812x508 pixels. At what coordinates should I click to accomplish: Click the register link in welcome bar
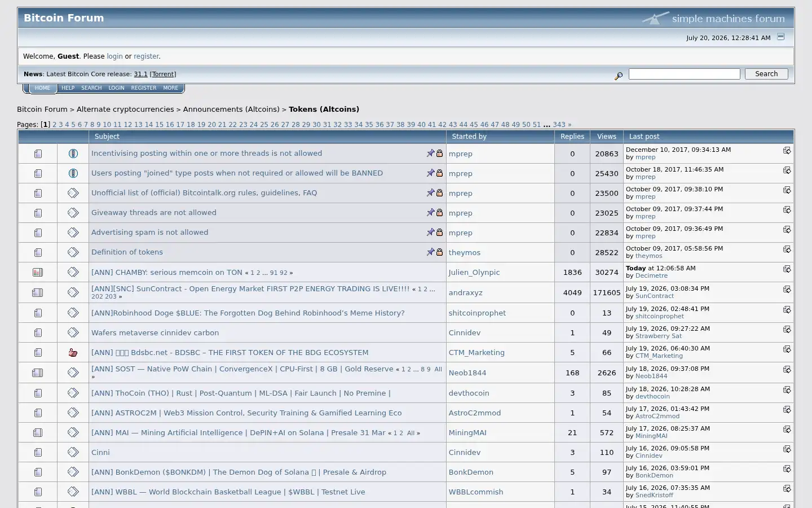[146, 56]
